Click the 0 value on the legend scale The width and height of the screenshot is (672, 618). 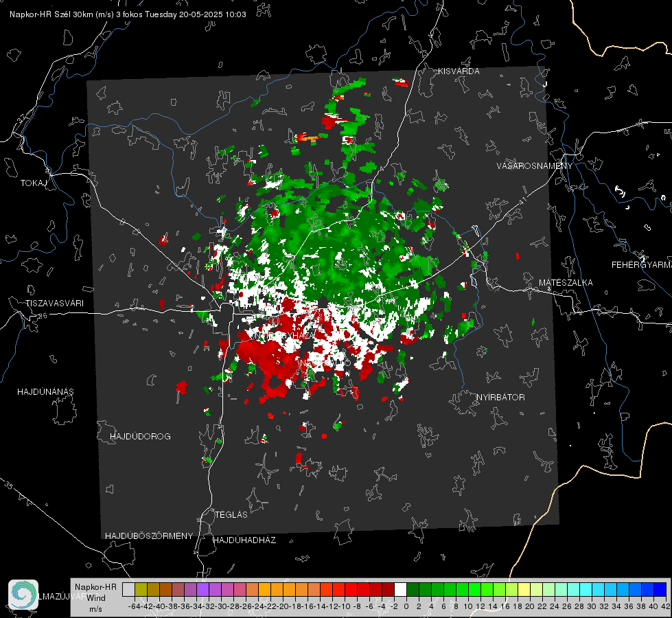point(406,606)
